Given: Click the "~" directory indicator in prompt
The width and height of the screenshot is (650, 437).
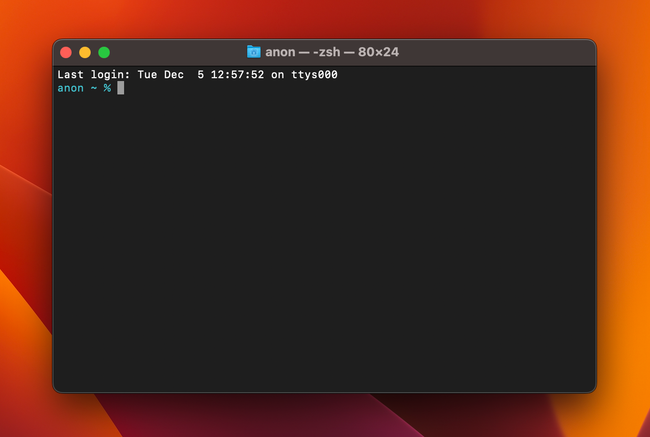Looking at the screenshot, I should coord(94,88).
